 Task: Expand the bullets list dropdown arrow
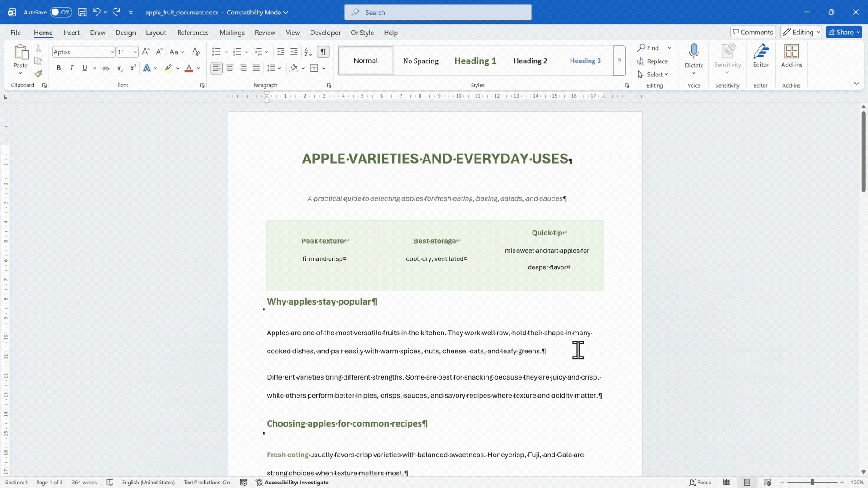click(x=226, y=52)
